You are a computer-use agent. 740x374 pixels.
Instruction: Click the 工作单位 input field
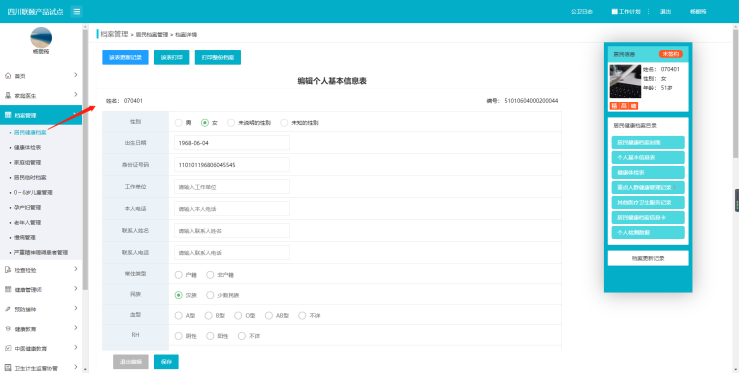[232, 187]
